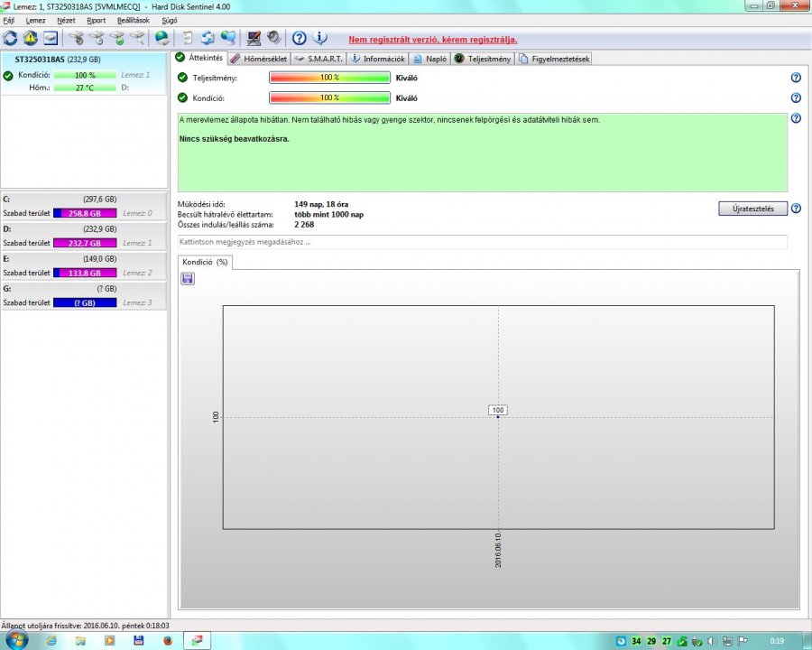
Task: Switch to the Figyelmeztetések tab
Action: 554,59
